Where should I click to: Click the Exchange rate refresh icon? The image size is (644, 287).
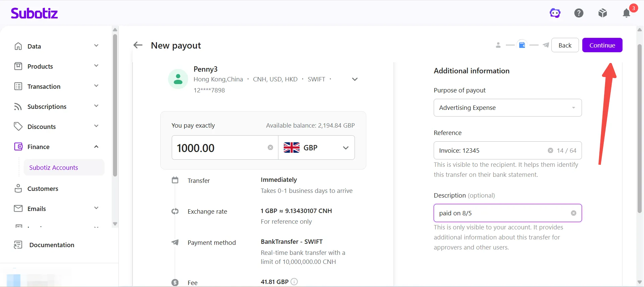175,211
